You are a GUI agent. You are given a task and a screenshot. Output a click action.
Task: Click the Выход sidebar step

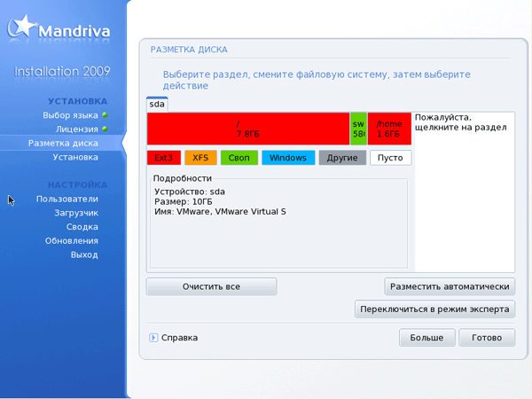84,254
